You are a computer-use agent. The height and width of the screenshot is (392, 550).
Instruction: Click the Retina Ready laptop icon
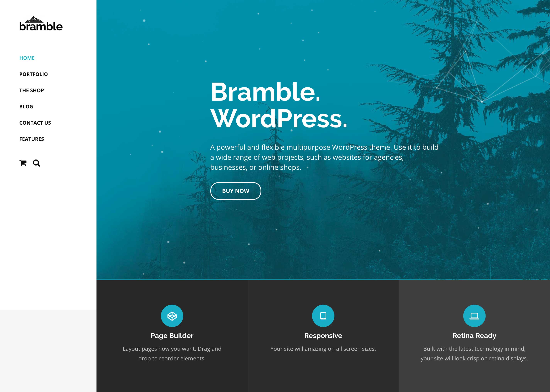point(474,316)
